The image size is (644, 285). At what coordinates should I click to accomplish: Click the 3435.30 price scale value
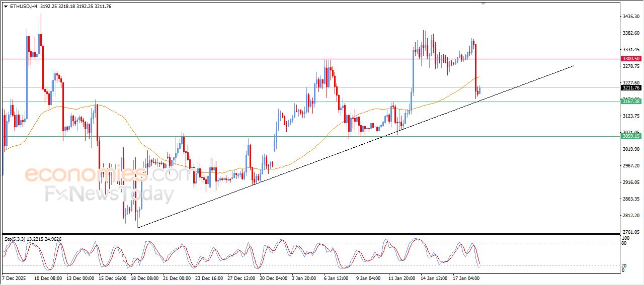pos(631,17)
